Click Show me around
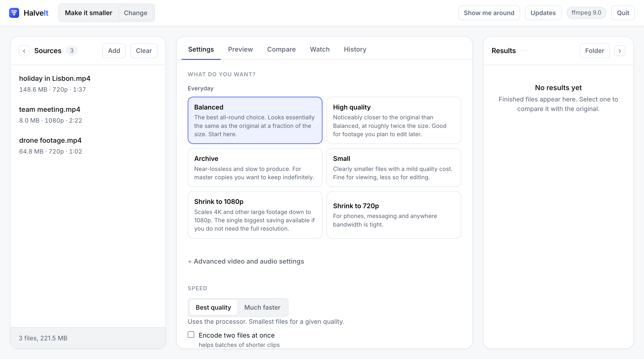Viewport: 644px width, 359px height. 489,13
